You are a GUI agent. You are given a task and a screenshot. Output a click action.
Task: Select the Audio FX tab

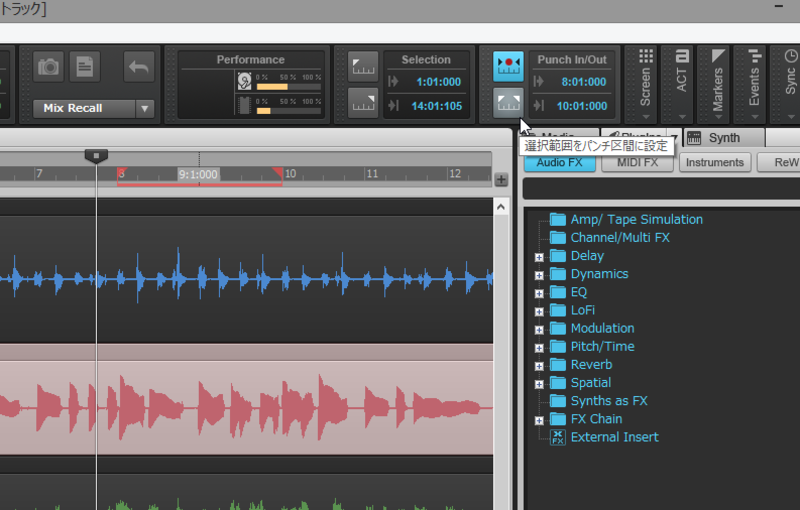(x=560, y=163)
